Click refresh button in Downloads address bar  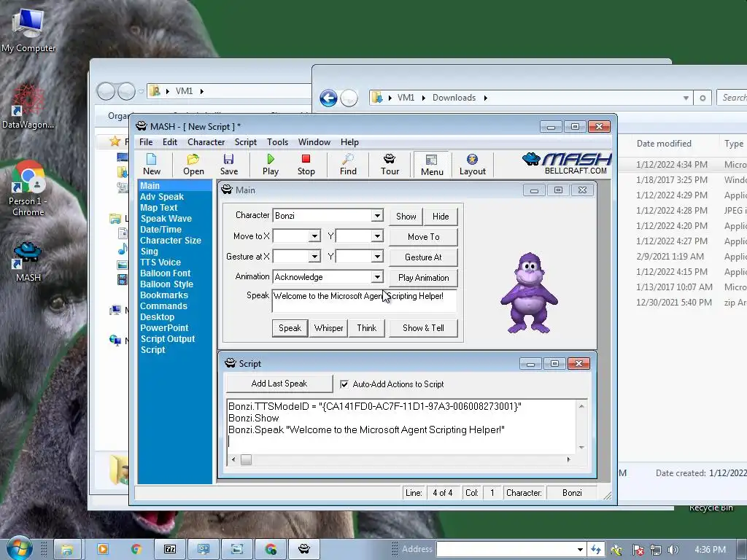(703, 98)
